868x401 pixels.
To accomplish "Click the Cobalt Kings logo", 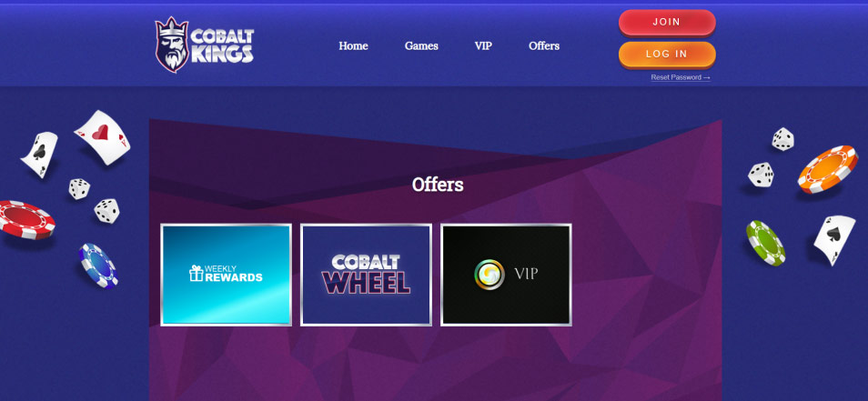I will tap(205, 45).
